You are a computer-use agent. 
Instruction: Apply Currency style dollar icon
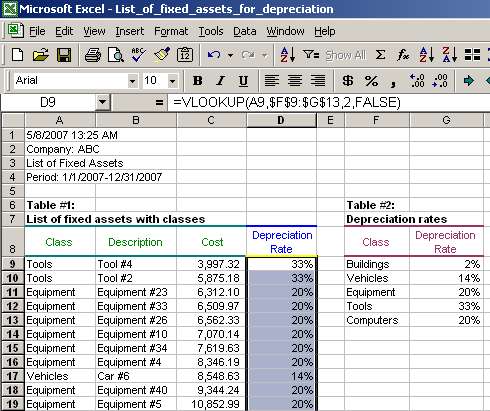point(348,80)
